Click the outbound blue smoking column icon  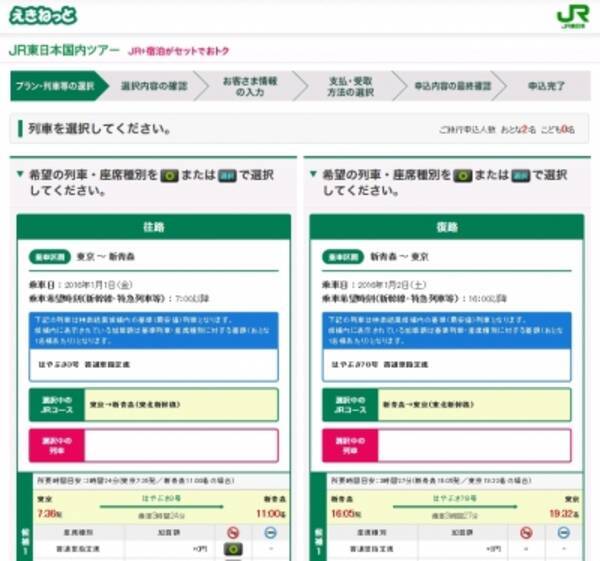pyautogui.click(x=270, y=532)
